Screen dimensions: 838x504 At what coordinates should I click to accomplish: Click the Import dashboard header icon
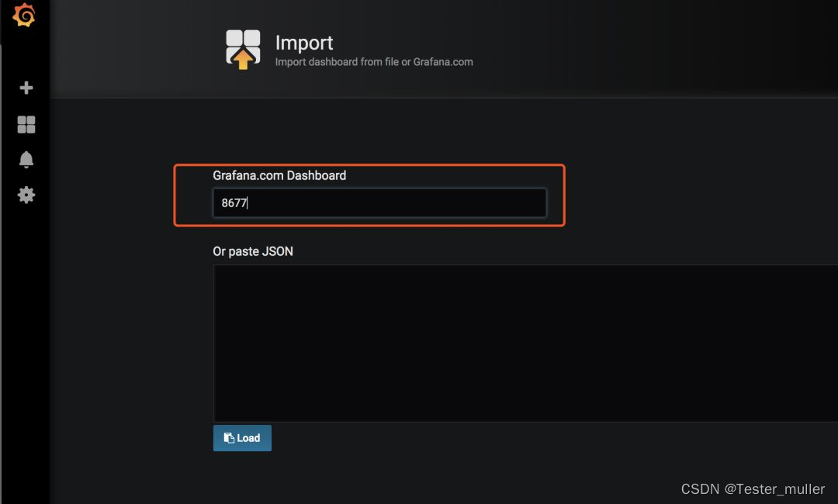point(243,49)
